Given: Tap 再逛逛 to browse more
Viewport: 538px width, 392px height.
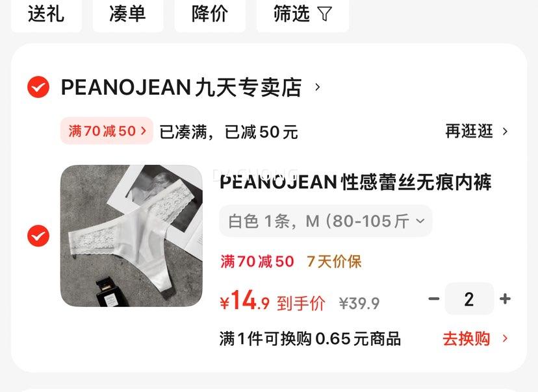Looking at the screenshot, I should coord(469,131).
